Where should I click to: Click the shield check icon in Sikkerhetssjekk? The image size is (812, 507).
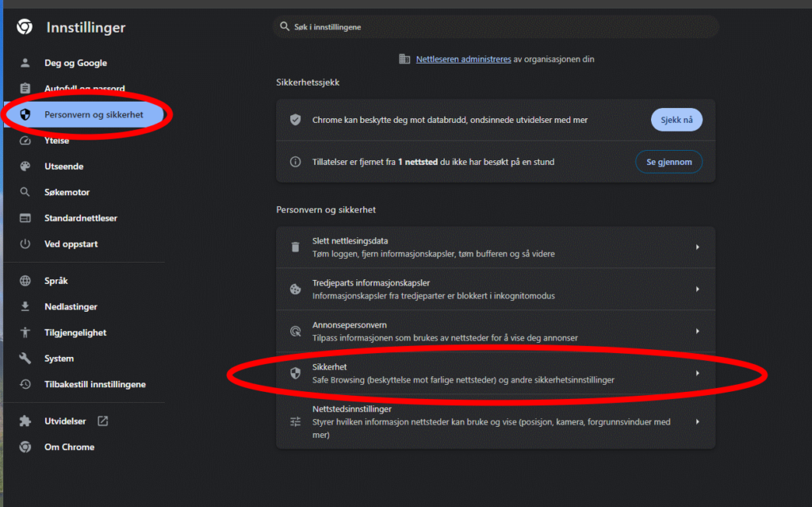(295, 120)
